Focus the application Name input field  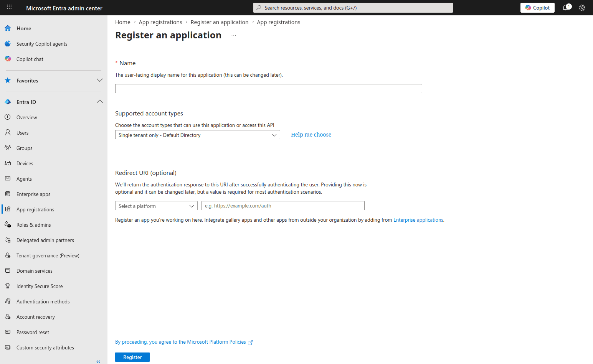(x=269, y=89)
